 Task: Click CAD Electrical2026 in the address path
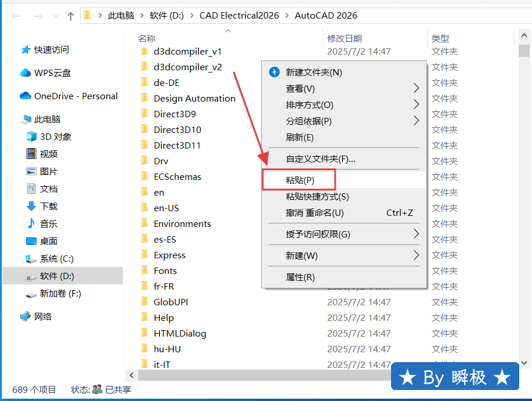pyautogui.click(x=239, y=16)
